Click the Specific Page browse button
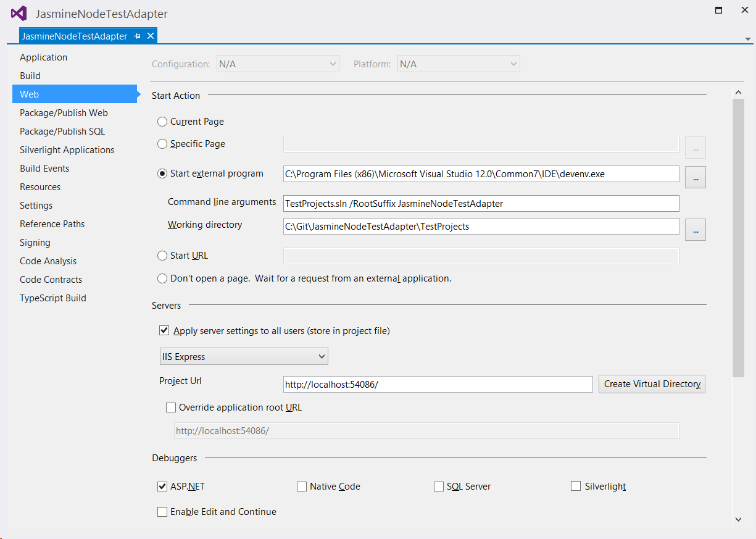 [x=695, y=148]
